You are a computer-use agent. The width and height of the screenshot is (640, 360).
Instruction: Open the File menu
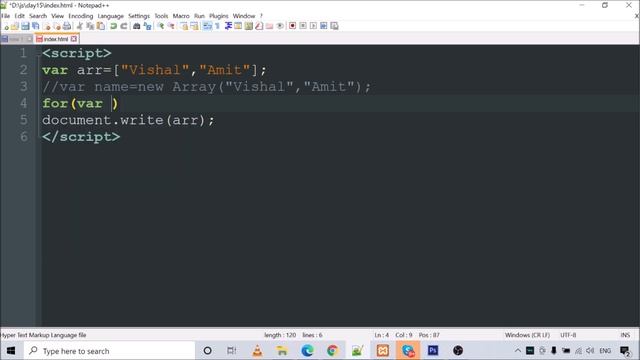point(6,16)
